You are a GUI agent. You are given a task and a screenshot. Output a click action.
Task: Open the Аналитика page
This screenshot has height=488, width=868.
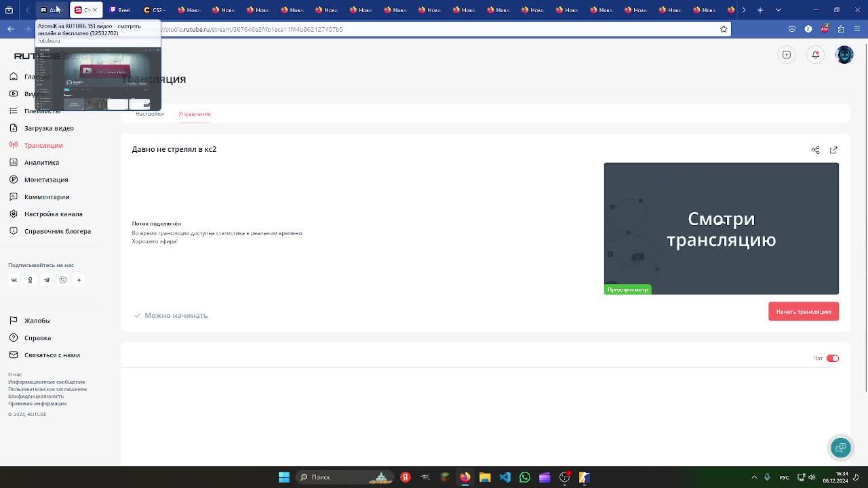pos(41,163)
